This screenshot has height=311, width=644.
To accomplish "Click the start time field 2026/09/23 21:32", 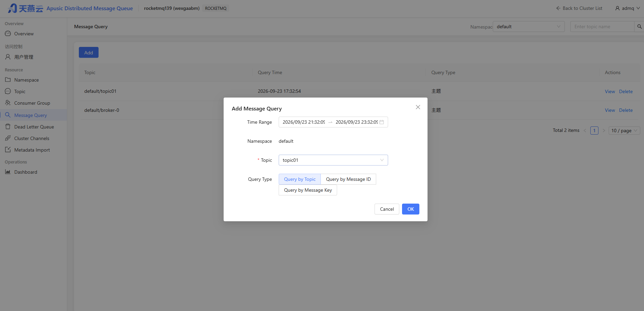I will point(304,122).
